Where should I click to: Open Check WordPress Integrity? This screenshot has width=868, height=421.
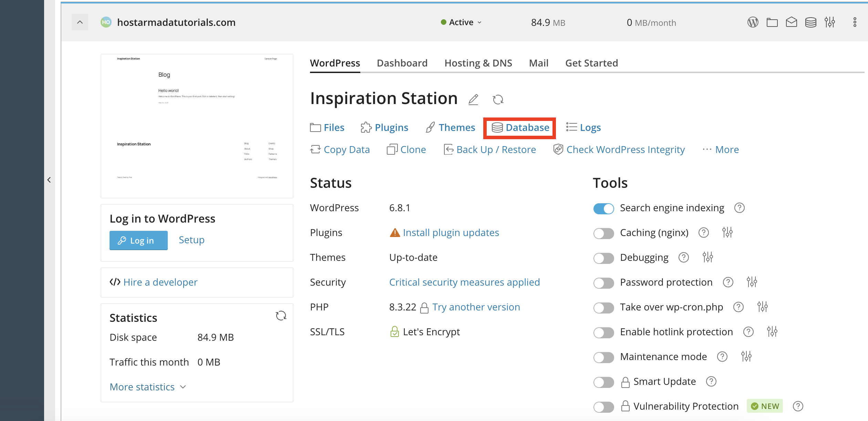click(626, 149)
